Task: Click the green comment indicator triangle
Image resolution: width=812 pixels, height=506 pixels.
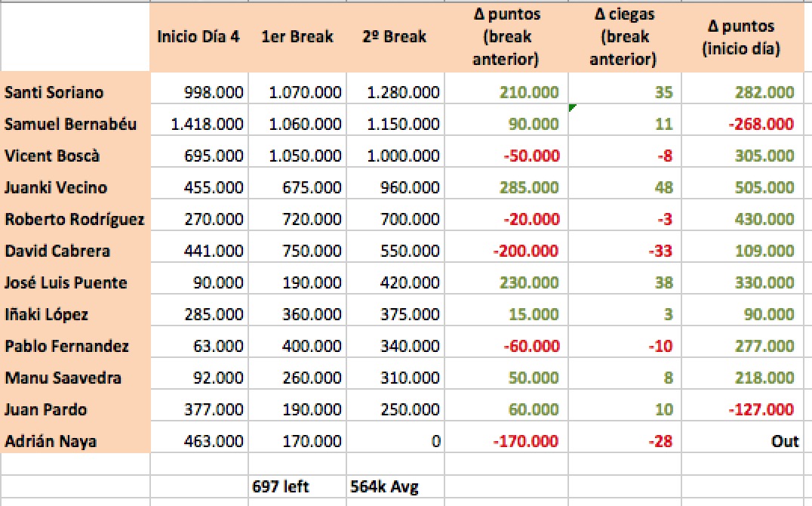Action: 572,107
